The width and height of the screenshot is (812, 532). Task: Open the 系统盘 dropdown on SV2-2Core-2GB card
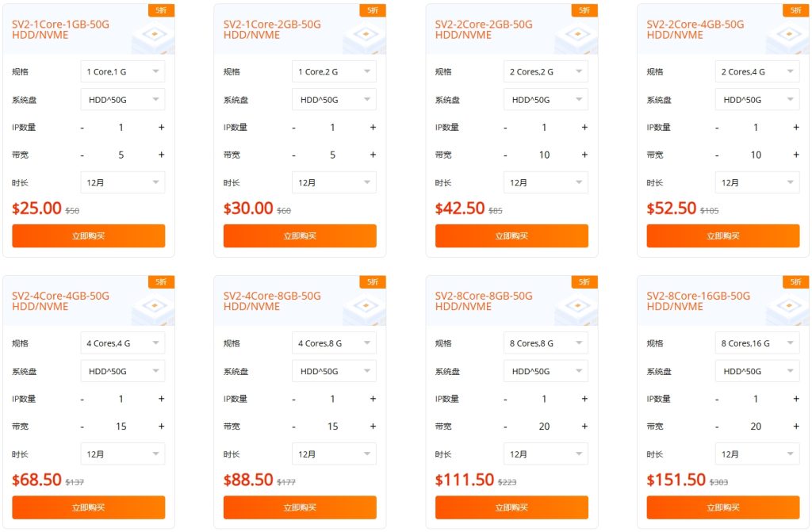tap(546, 99)
